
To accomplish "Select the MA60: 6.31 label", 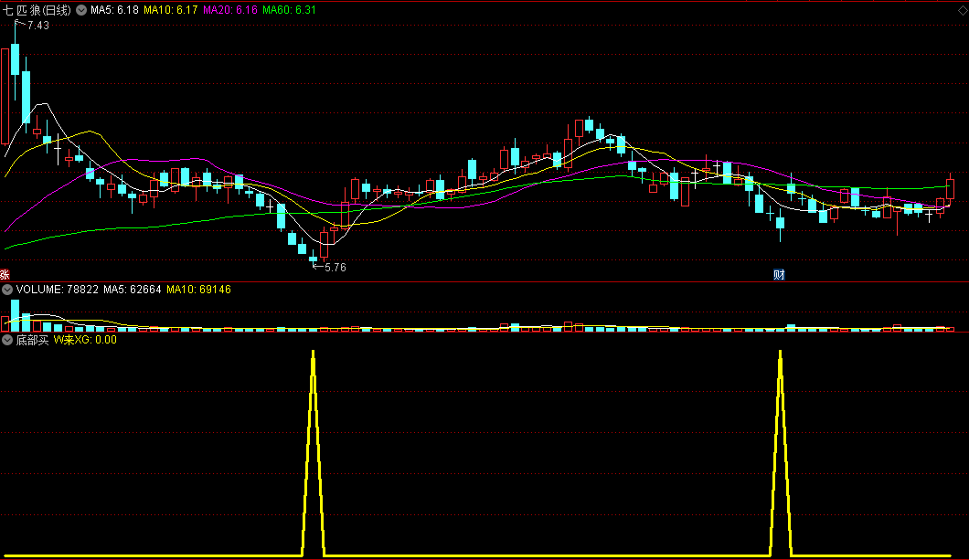I will tap(289, 10).
